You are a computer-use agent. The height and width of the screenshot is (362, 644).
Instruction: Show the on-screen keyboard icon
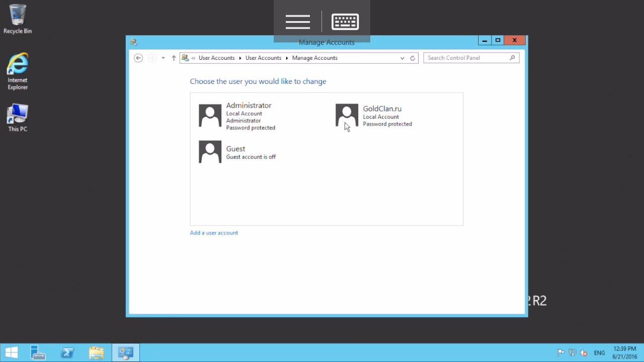click(x=345, y=22)
